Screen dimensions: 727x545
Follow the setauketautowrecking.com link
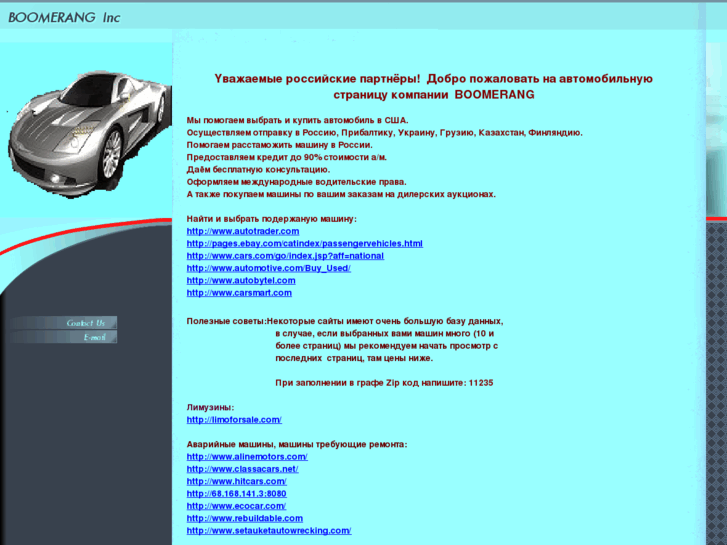(x=269, y=531)
